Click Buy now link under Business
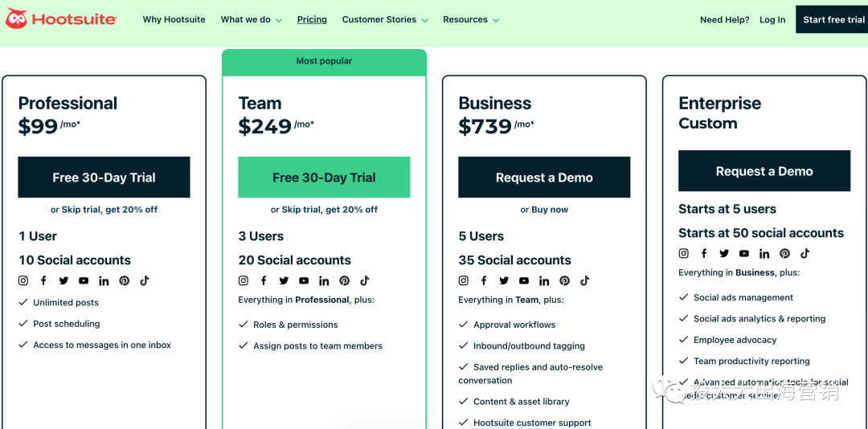Viewport: 868px width, 429px height. coord(550,210)
